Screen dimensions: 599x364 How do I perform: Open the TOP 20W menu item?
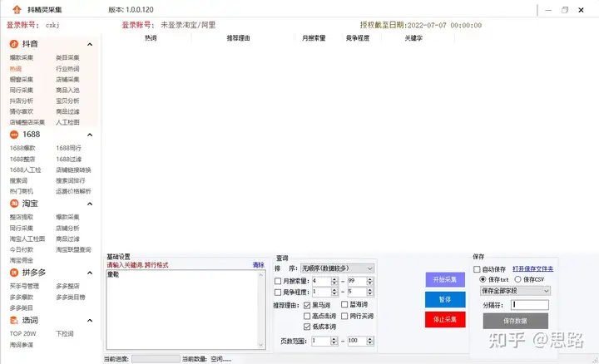click(x=23, y=334)
